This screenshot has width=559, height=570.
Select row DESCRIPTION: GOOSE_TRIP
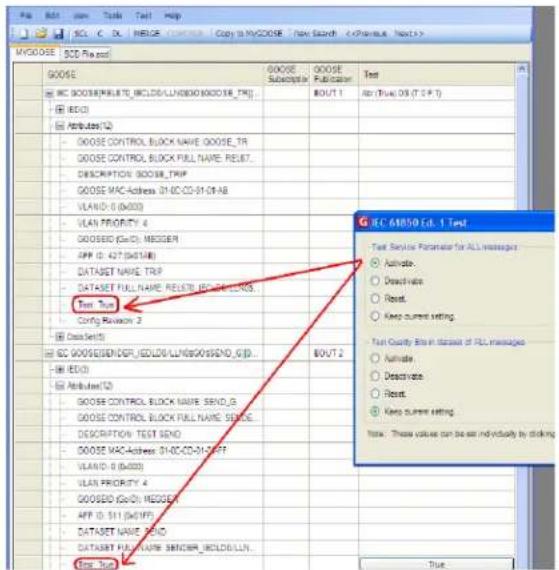tap(132, 174)
